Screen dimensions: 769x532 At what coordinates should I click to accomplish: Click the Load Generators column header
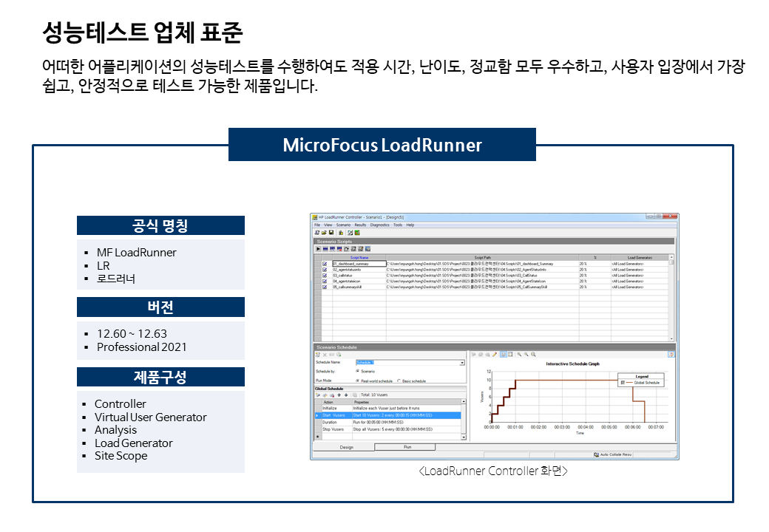[x=640, y=258]
